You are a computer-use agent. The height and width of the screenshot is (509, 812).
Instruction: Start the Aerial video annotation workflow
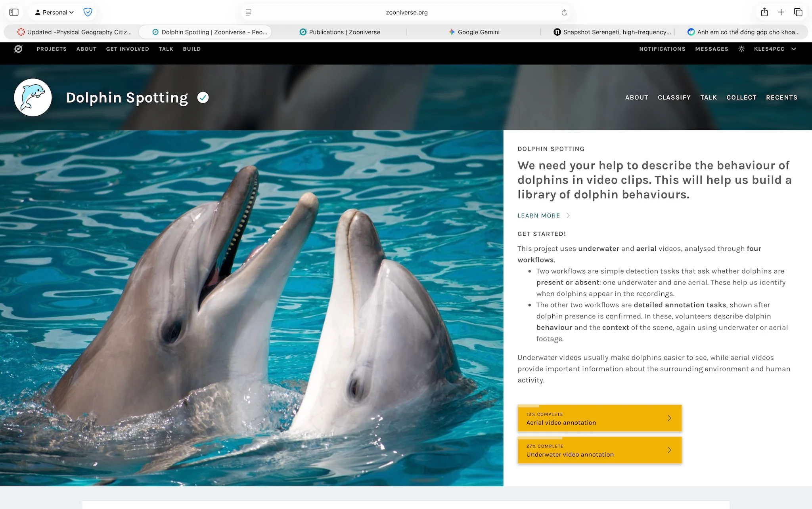[599, 418]
